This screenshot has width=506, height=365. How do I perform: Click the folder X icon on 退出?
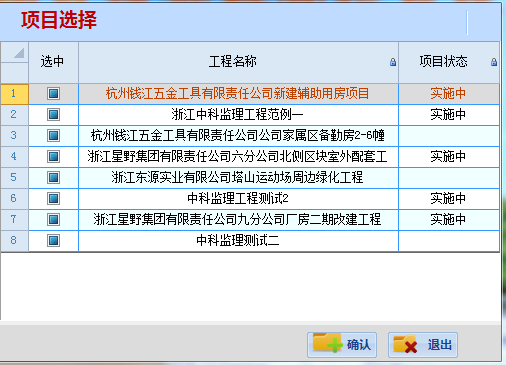pyautogui.click(x=405, y=344)
